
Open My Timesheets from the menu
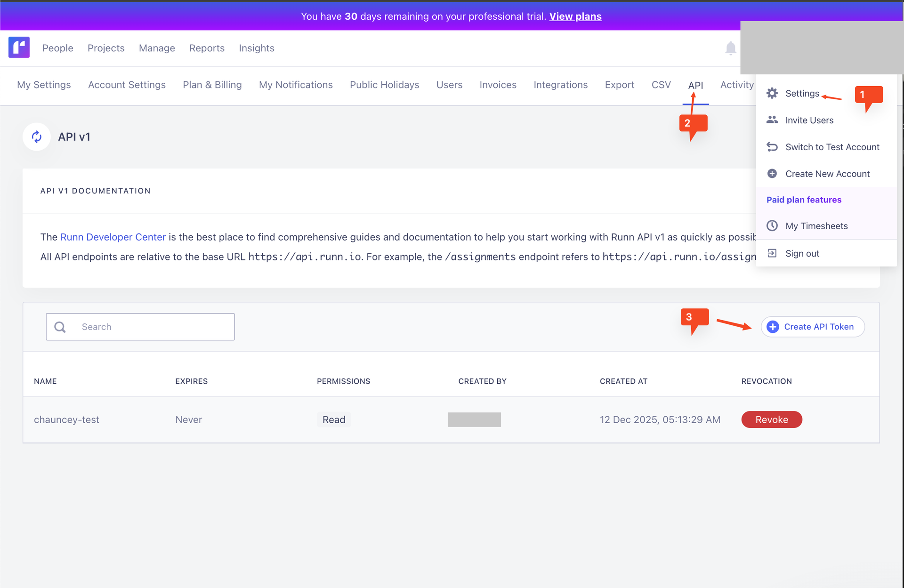pyautogui.click(x=816, y=226)
